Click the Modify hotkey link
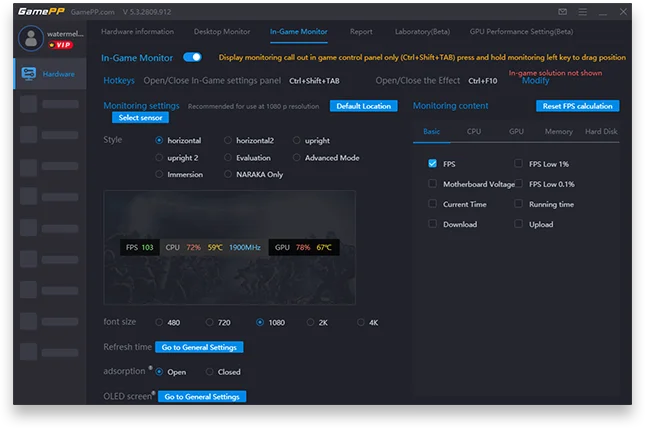Viewport: 645px width, 428px height. click(535, 81)
